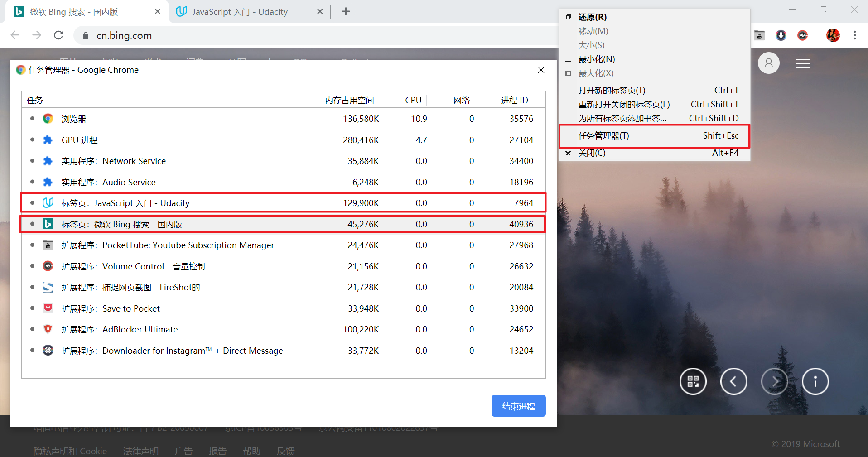Show next Bing background image
This screenshot has height=457, width=868.
tap(775, 381)
